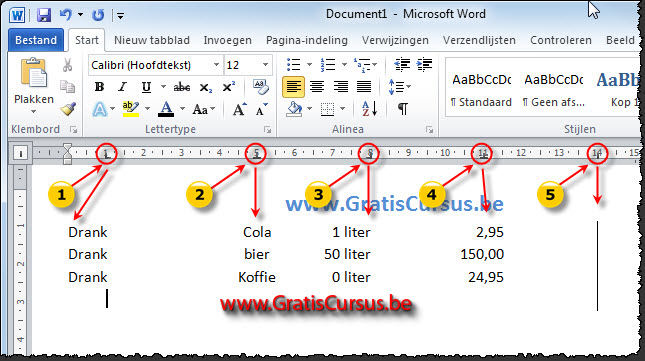Increase the paragraph indent

pos(424,65)
